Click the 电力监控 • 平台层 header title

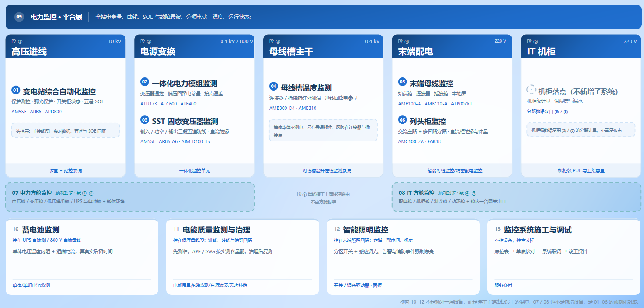[56, 17]
